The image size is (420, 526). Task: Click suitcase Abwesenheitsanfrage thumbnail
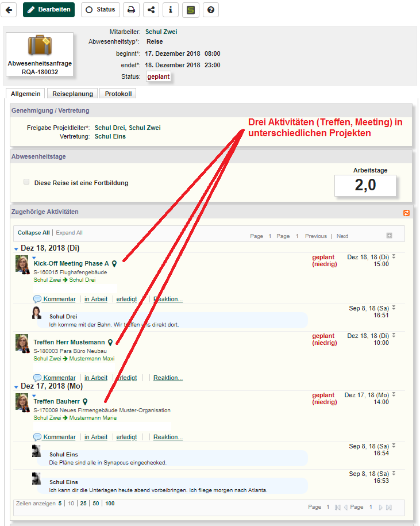[40, 55]
